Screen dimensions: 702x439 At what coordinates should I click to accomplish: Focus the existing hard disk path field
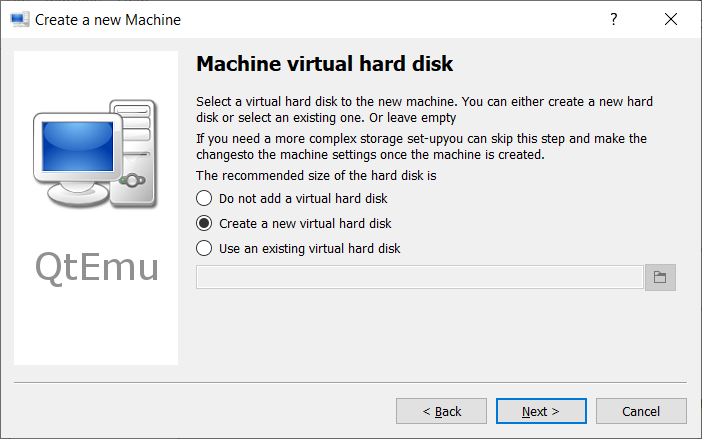419,277
